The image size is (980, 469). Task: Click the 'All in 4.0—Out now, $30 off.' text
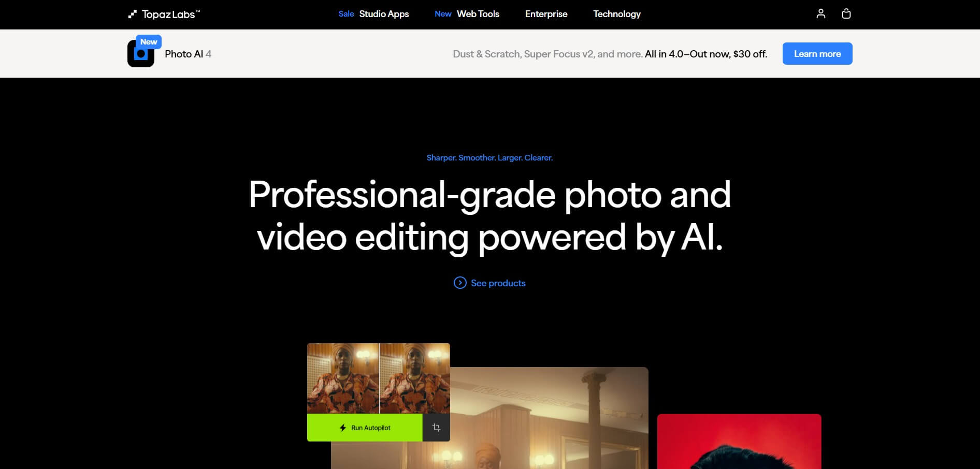tap(706, 54)
